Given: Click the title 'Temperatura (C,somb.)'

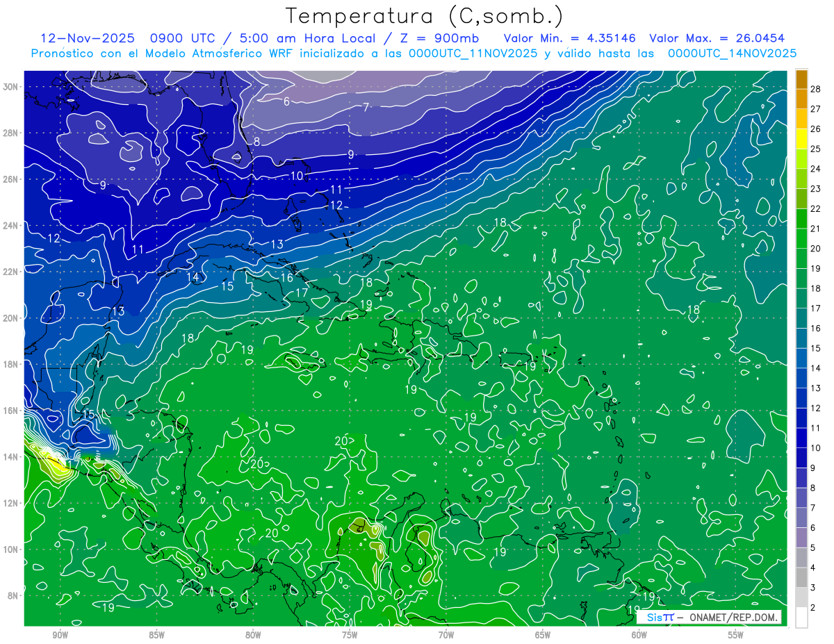Looking at the screenshot, I should tap(425, 17).
